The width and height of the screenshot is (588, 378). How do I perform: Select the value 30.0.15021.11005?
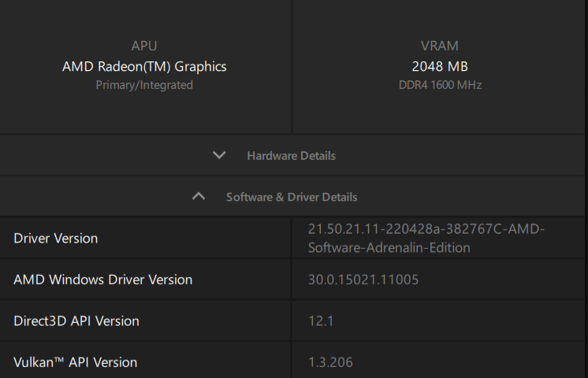(363, 280)
